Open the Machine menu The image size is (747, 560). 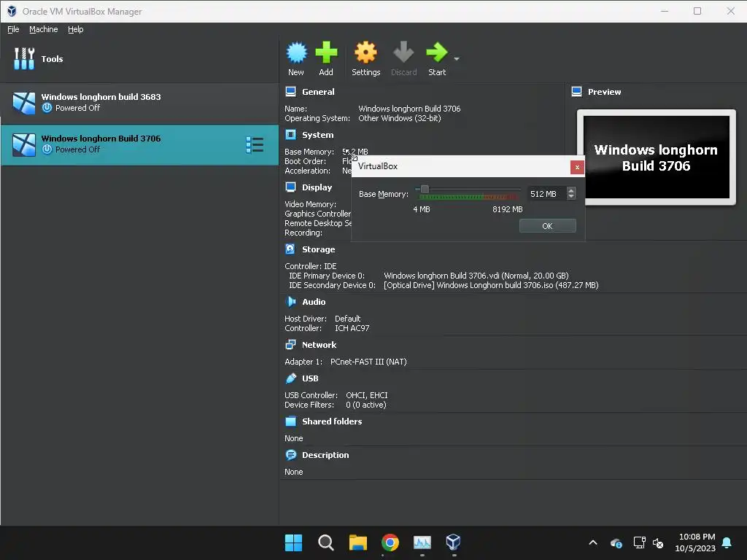point(43,29)
